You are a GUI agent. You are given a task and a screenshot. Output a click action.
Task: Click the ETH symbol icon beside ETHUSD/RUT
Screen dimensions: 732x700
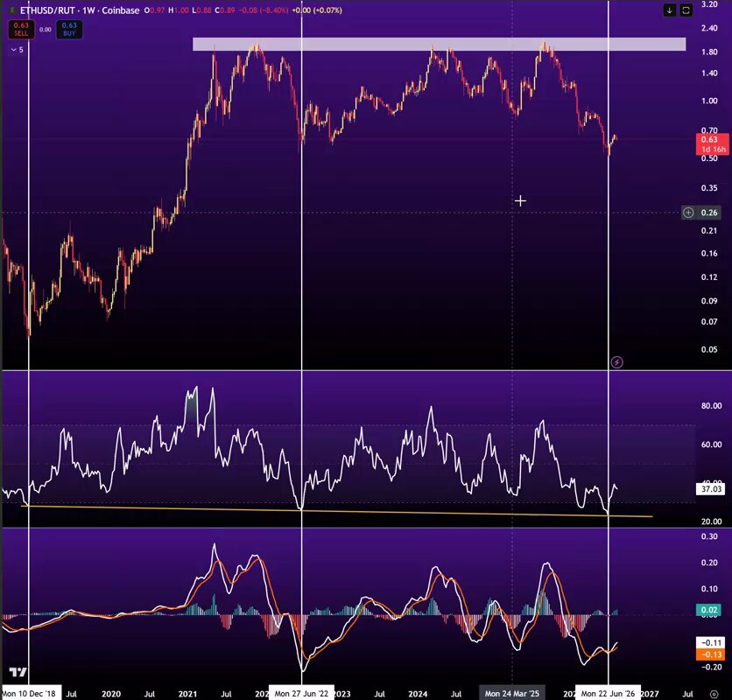pos(12,10)
